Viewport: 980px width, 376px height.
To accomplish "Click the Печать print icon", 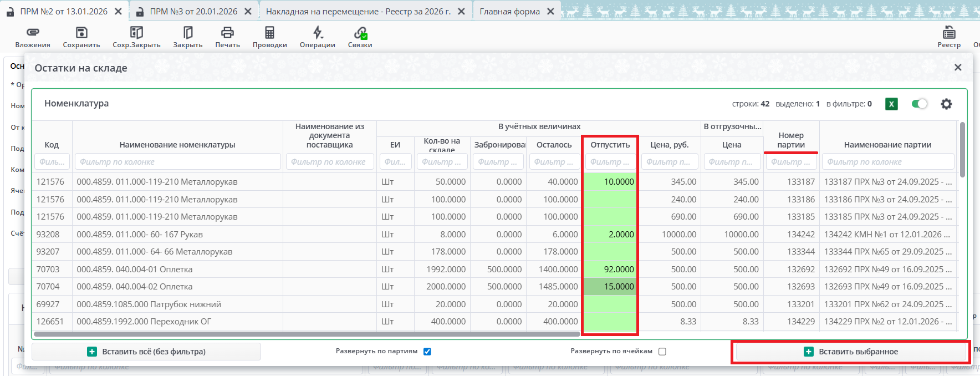I will [227, 33].
